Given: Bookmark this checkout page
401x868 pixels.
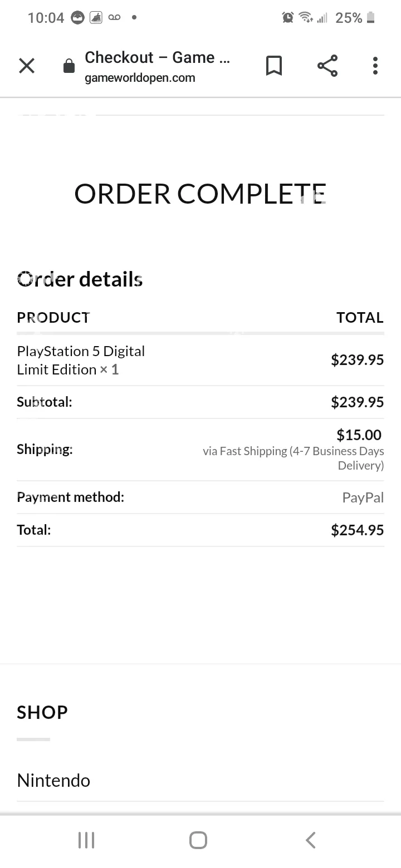Looking at the screenshot, I should tap(273, 66).
